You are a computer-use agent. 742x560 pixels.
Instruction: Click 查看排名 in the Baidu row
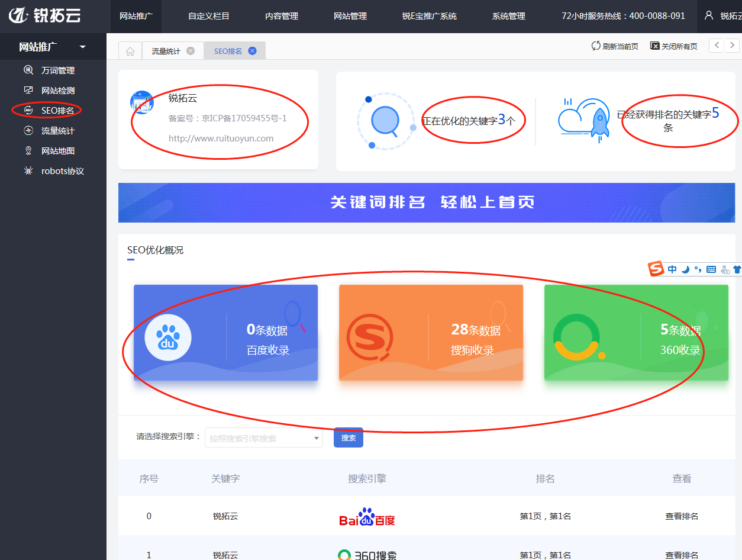click(x=682, y=516)
